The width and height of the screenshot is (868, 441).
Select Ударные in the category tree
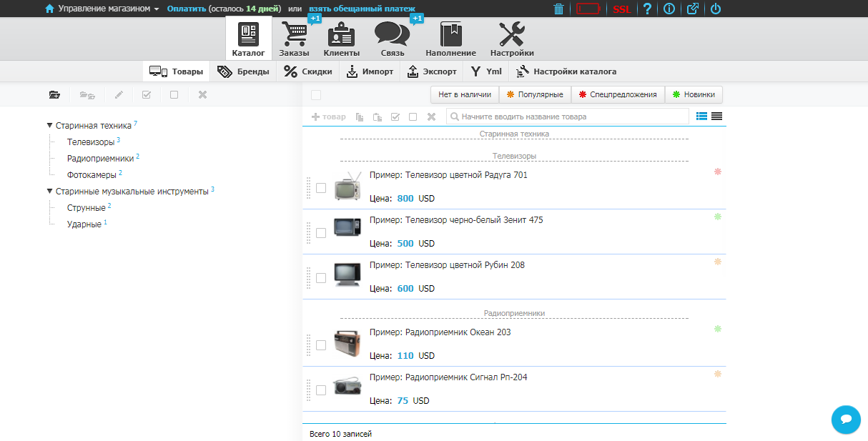pos(84,224)
